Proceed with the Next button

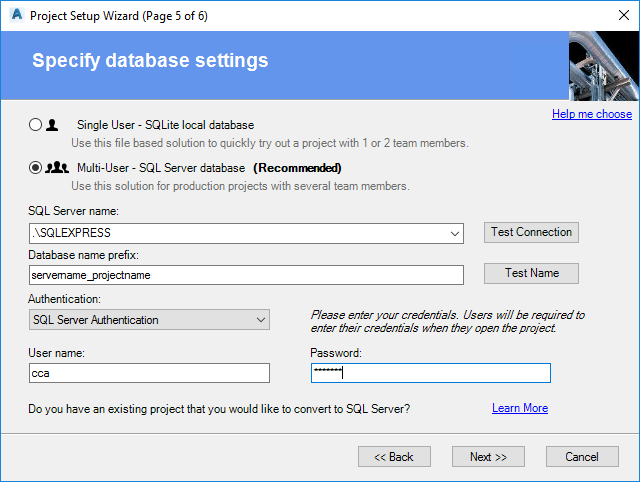488,457
